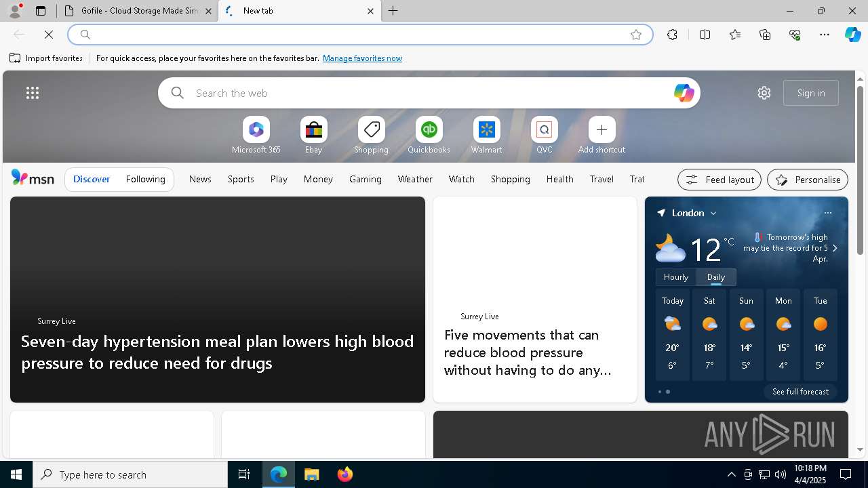
Task: Open Edge Settings and more menu
Action: (x=825, y=35)
